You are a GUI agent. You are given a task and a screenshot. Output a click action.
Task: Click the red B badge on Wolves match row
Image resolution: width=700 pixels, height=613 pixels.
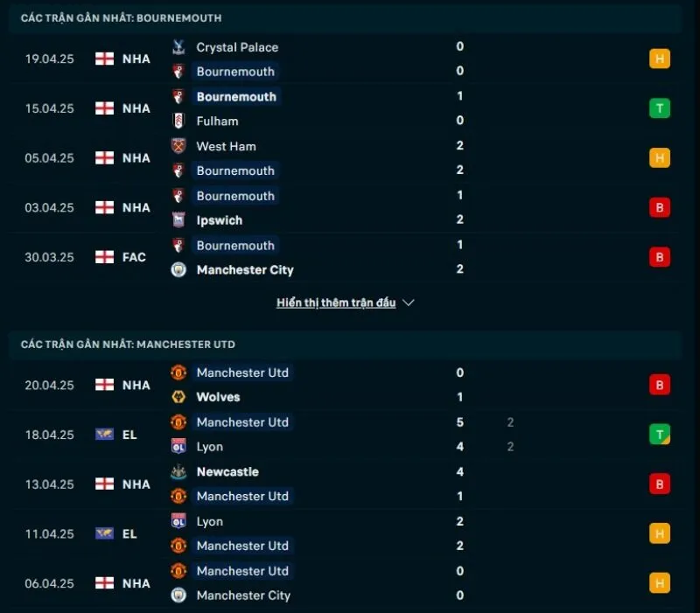coord(659,384)
